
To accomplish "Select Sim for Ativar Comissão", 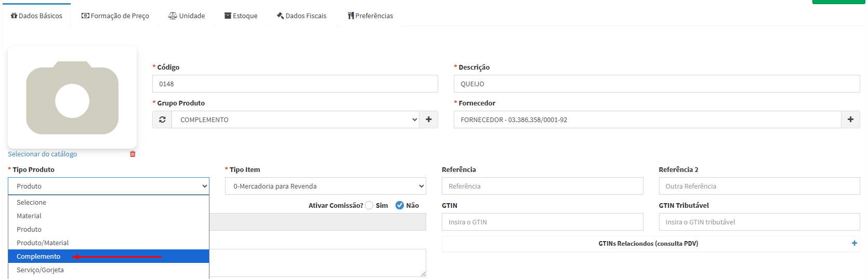I will tap(370, 205).
